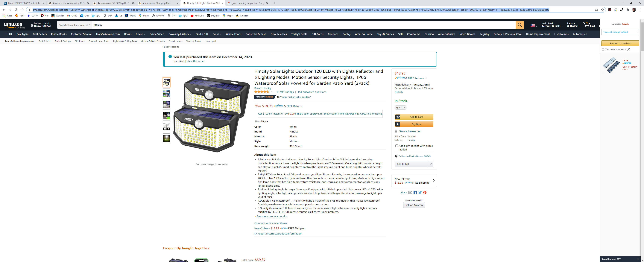Click the hmcity search input field
This screenshot has height=262, width=644.
304,25
